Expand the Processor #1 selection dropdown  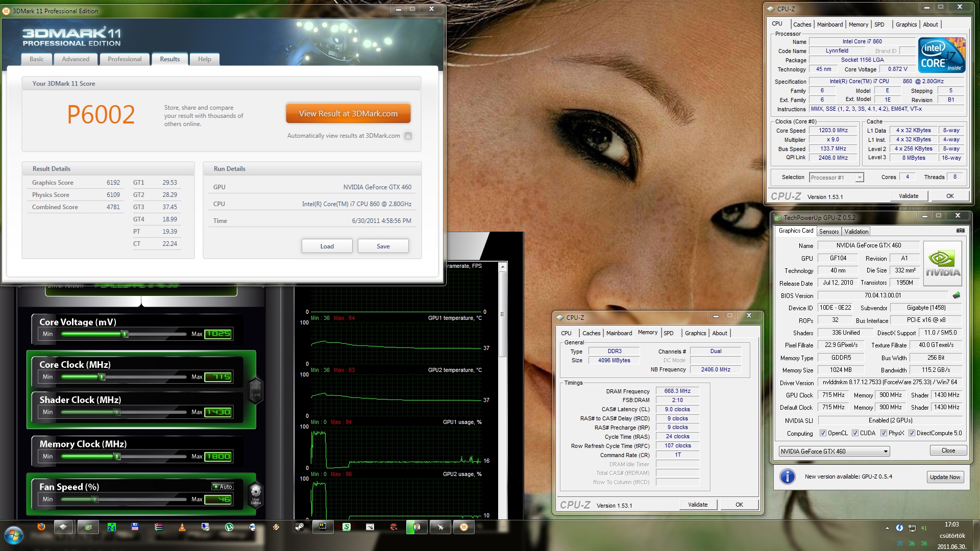[860, 178]
